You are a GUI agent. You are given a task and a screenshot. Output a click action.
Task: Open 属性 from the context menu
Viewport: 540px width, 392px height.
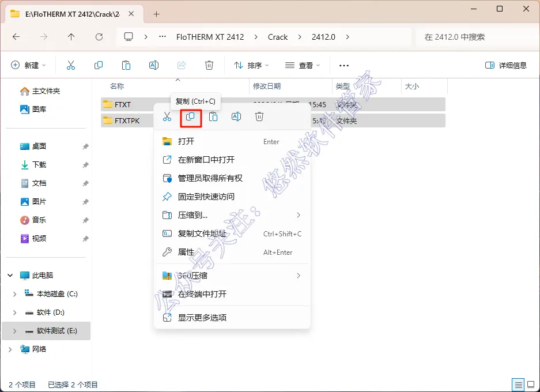click(232, 252)
